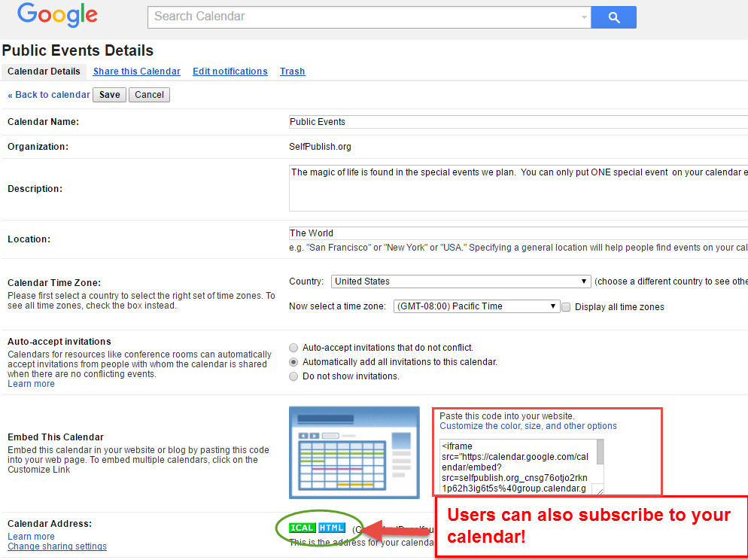Click inside the Description text area
Image resolution: width=748 pixels, height=560 pixels.
(518, 188)
